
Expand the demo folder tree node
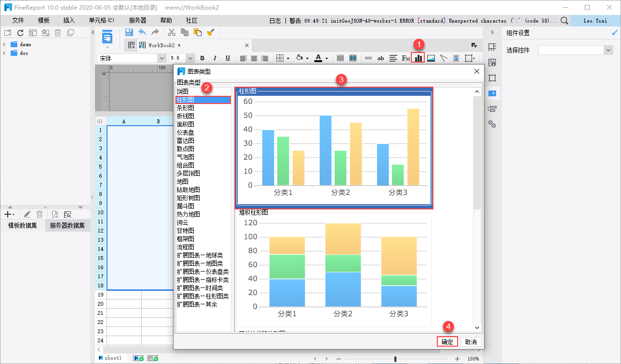point(4,44)
